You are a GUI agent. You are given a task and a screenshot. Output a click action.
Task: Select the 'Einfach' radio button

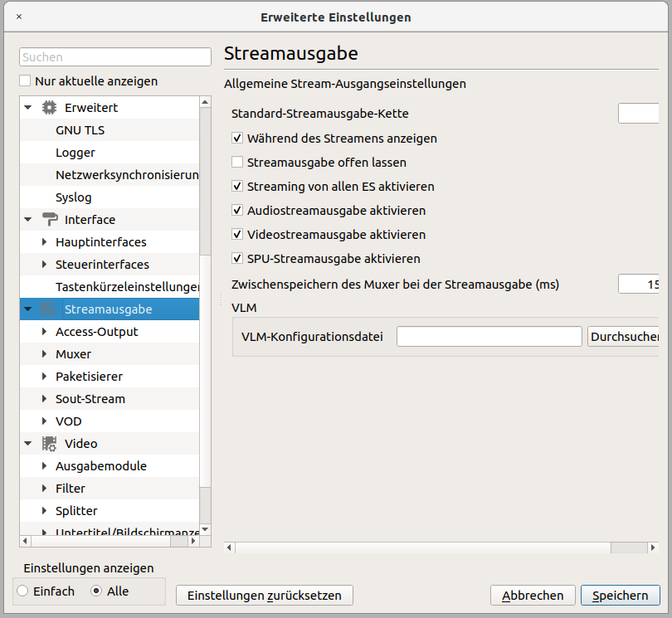coord(22,591)
